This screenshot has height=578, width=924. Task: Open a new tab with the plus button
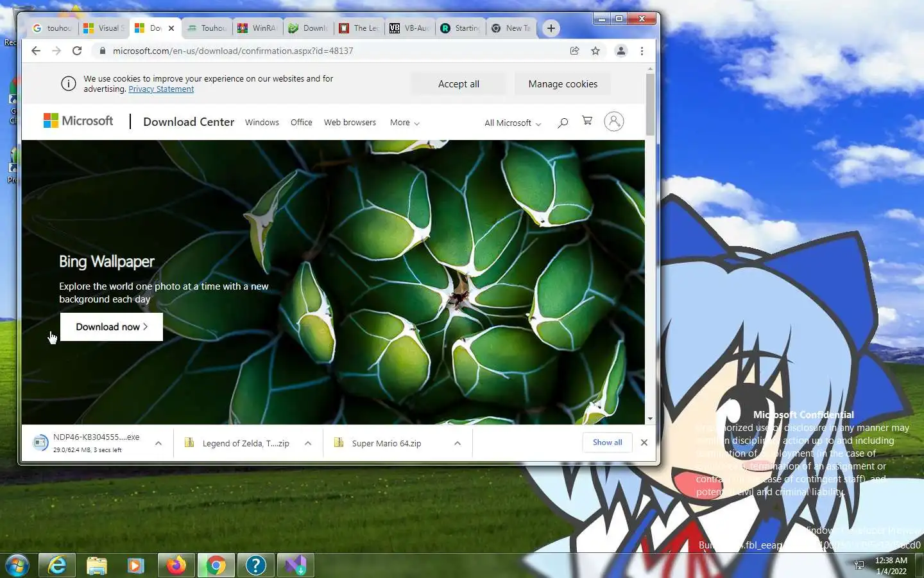(x=551, y=28)
